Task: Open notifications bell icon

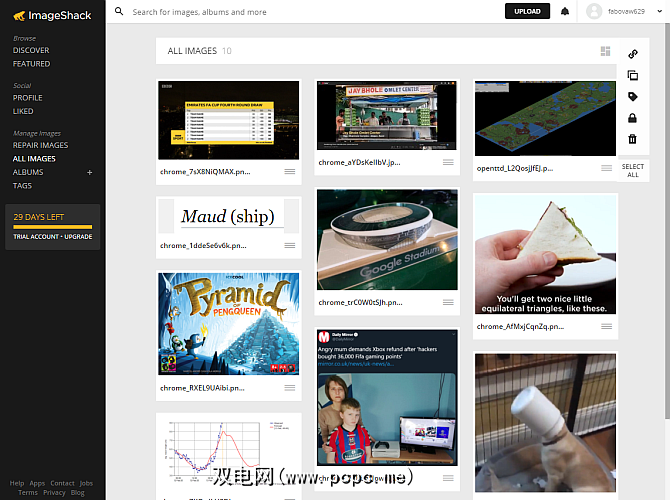Action: pos(565,12)
